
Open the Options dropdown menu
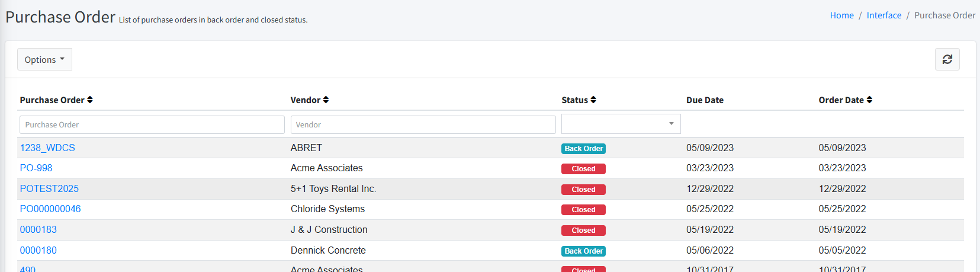[44, 59]
